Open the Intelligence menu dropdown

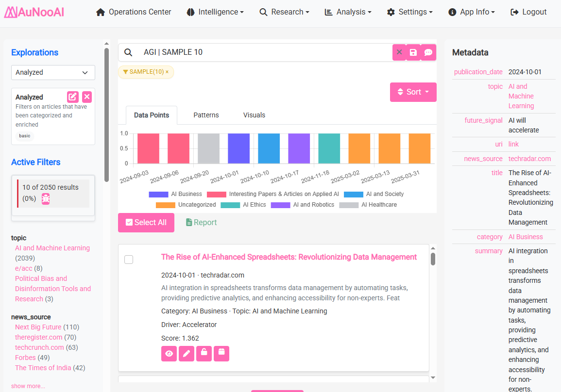click(x=215, y=12)
